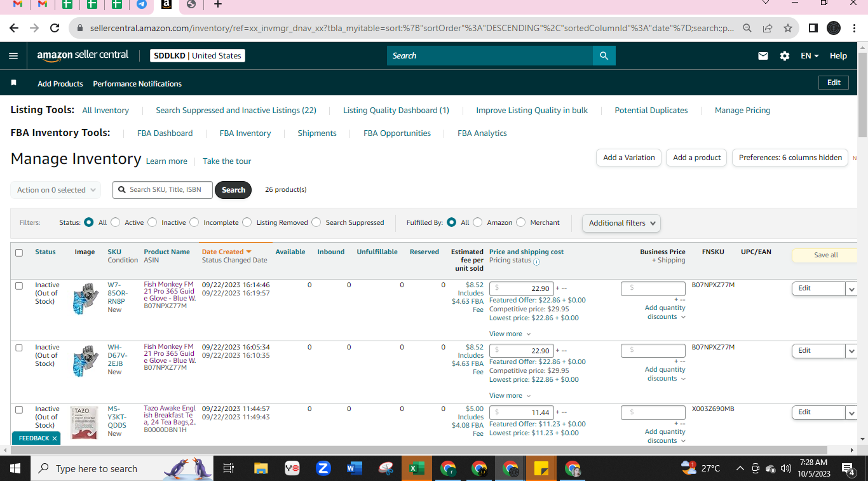
Task: Bookmark this page with the star icon
Action: (788, 28)
